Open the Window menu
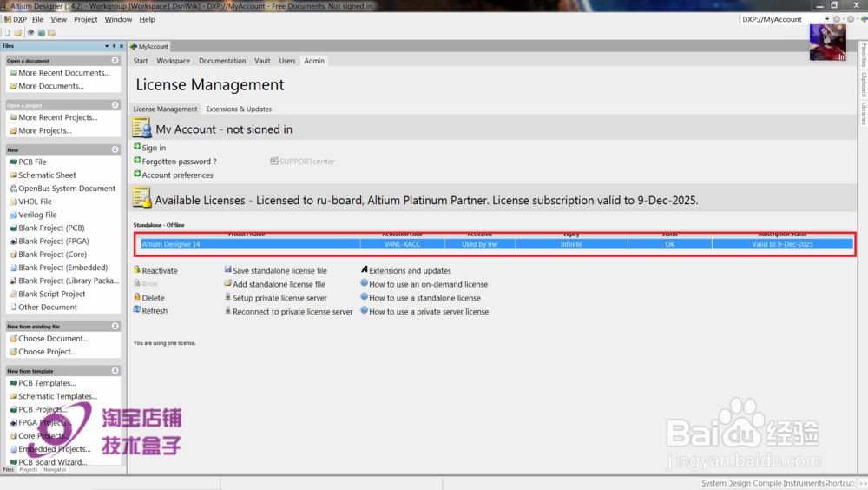This screenshot has width=868, height=490. click(118, 19)
